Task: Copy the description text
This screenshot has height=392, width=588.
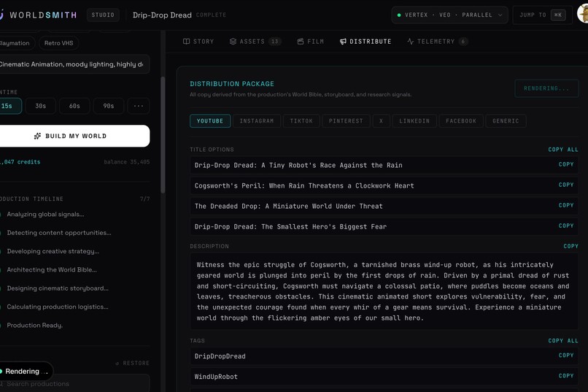Action: (570, 246)
